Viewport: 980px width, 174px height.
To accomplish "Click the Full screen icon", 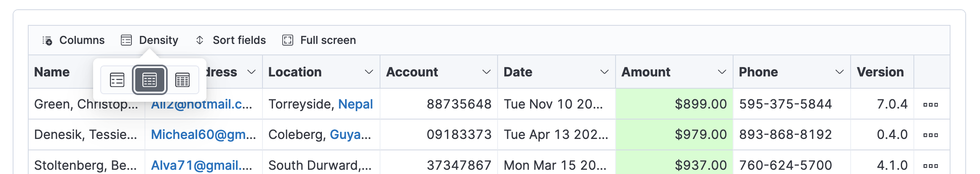I will (x=288, y=40).
